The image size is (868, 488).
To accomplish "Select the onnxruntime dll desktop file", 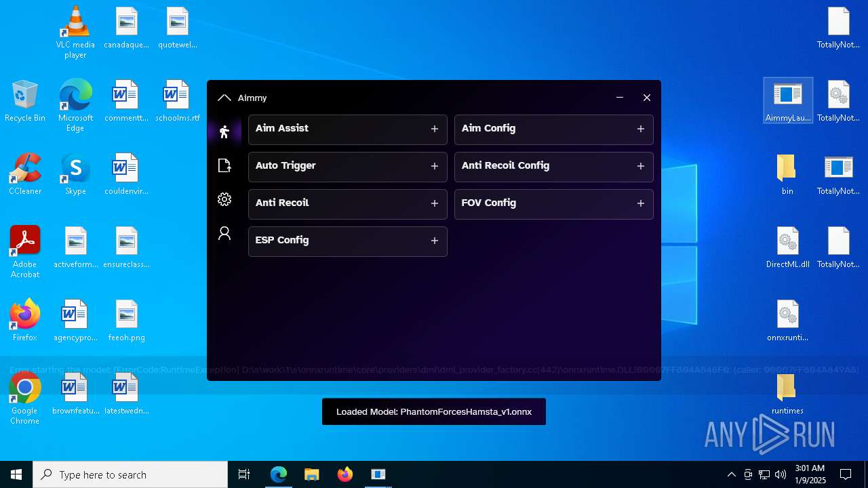I will (x=788, y=321).
